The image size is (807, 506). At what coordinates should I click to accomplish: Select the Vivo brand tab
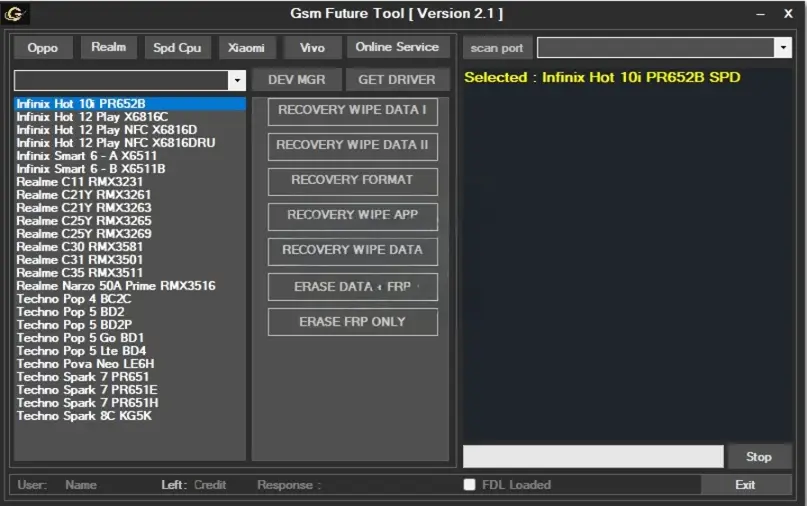312,48
